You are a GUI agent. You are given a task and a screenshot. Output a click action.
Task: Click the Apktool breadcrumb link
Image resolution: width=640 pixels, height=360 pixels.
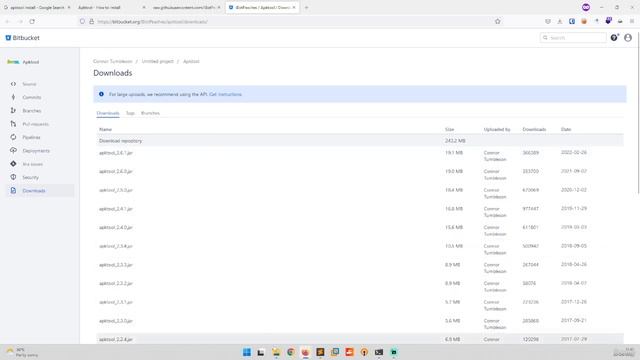point(191,61)
